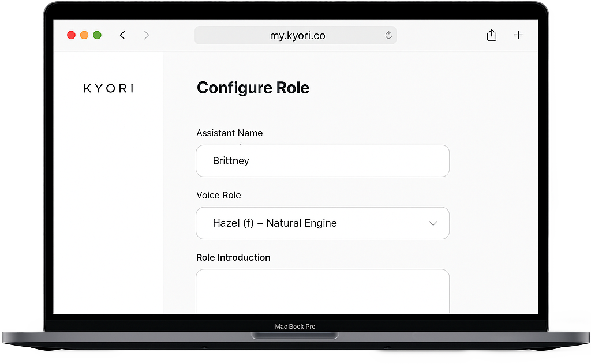Click the browser back arrow
The width and height of the screenshot is (591, 364).
pyautogui.click(x=122, y=35)
